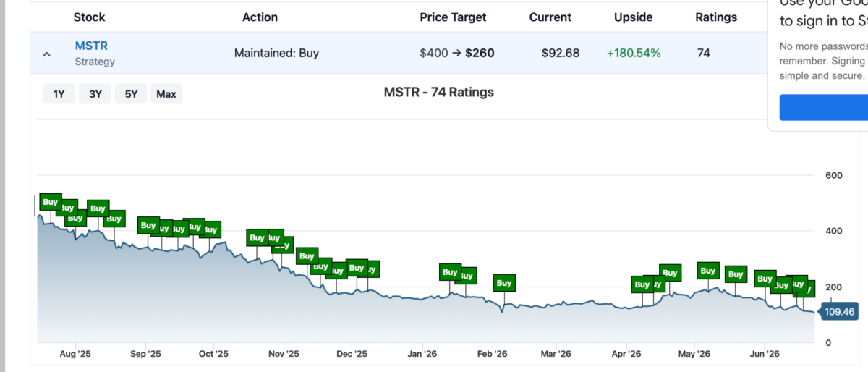
Task: Click the Current column header
Action: point(550,17)
